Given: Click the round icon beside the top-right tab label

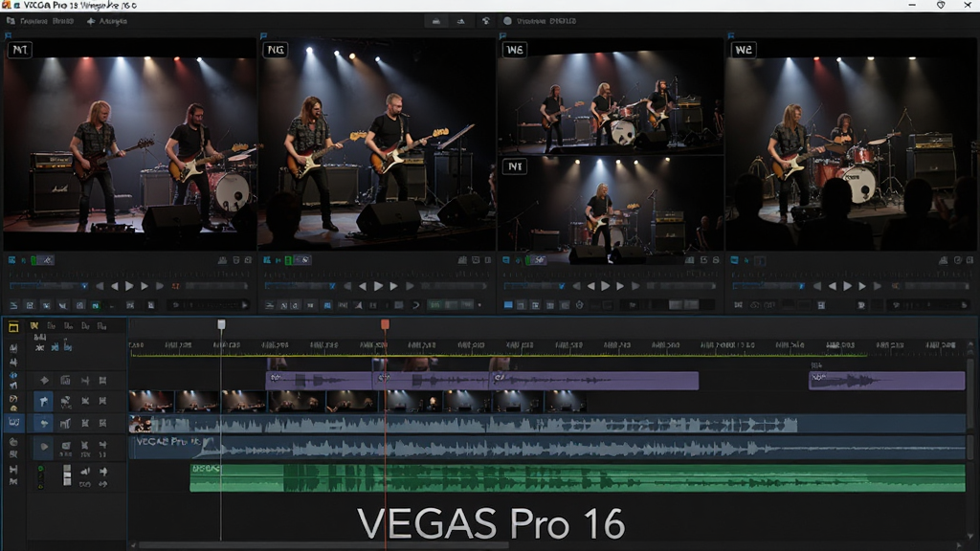Looking at the screenshot, I should [507, 21].
